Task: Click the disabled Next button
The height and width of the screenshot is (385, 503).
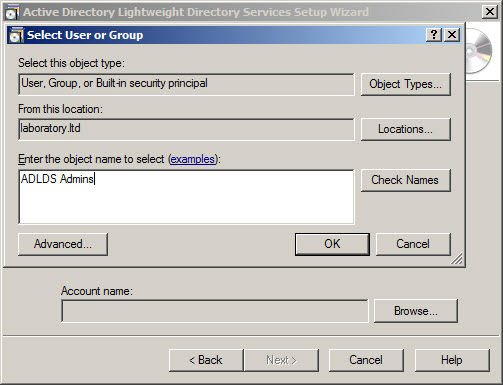Action: pos(281,360)
